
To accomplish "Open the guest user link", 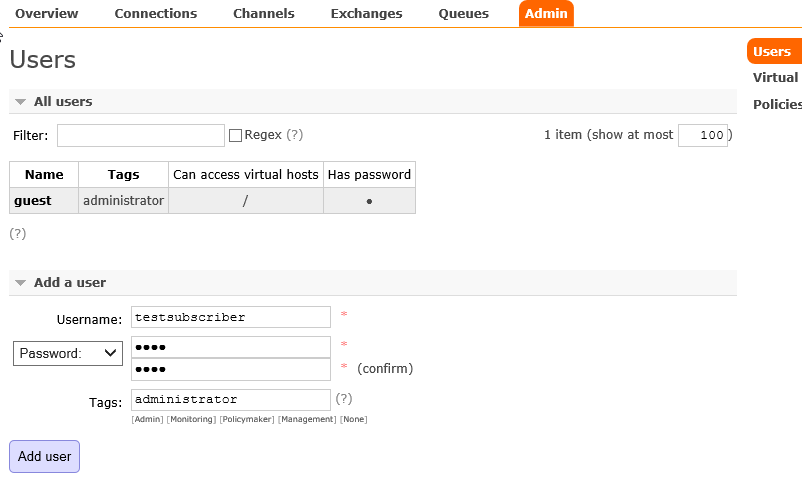I will pyautogui.click(x=33, y=201).
